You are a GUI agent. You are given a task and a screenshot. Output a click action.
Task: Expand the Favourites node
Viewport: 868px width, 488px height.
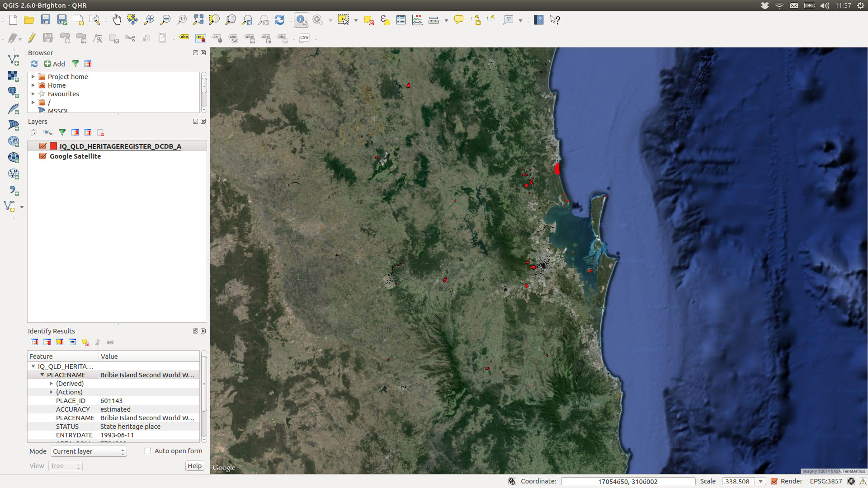tap(33, 94)
